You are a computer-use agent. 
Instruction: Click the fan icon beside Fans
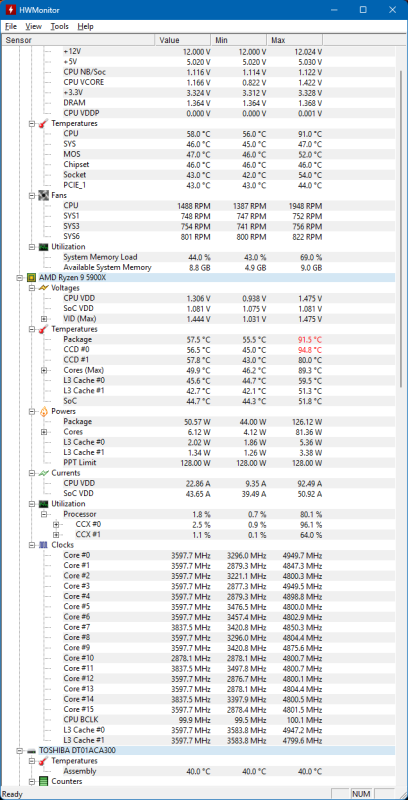pos(44,195)
